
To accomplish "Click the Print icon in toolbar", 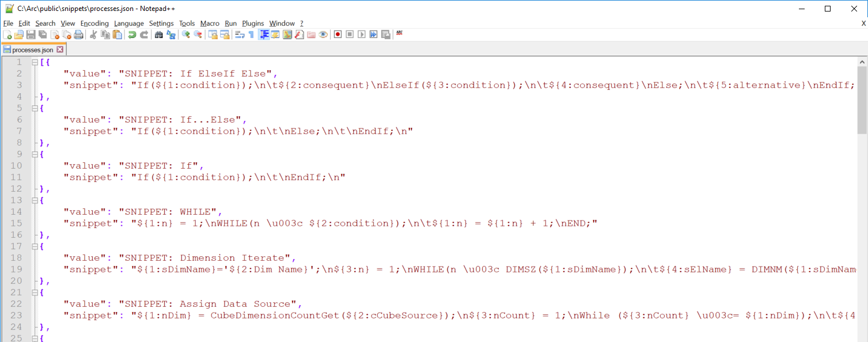I will 78,35.
